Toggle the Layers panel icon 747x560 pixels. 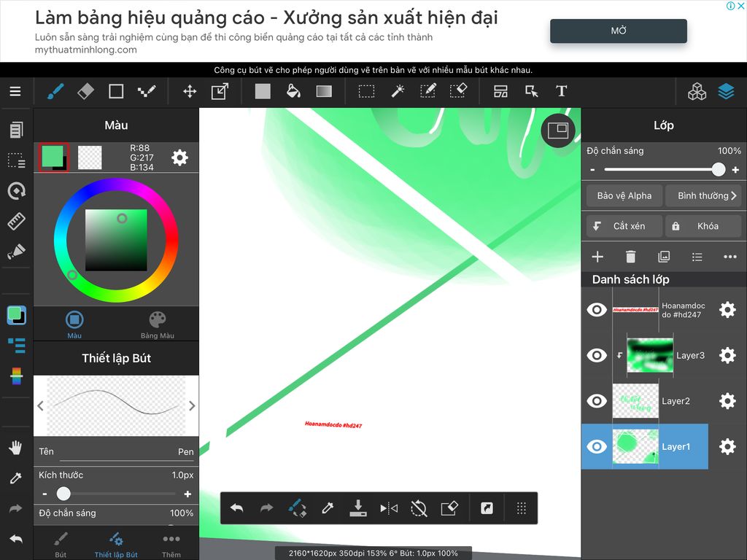[726, 91]
